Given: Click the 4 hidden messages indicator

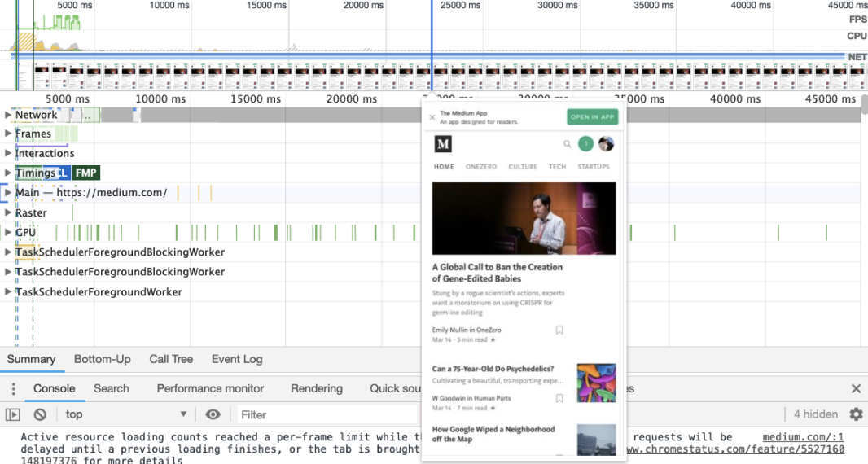Looking at the screenshot, I should click(x=815, y=414).
